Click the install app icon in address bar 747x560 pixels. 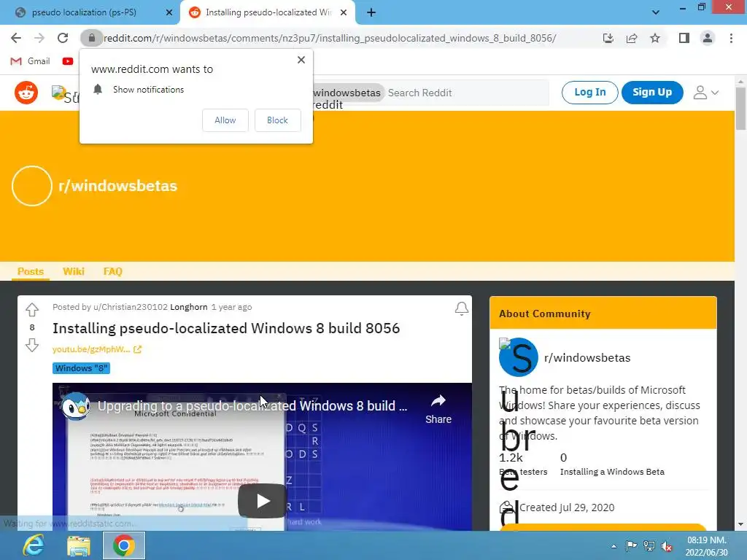click(x=608, y=38)
